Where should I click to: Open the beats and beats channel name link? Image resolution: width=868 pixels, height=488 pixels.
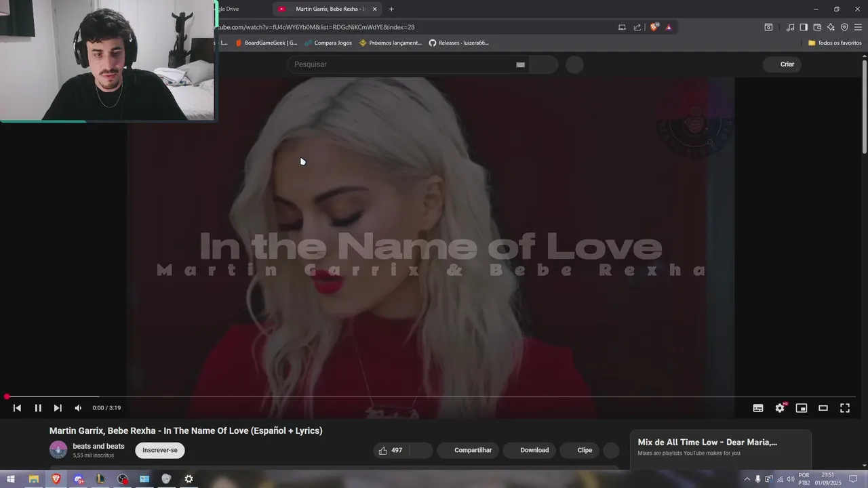(x=98, y=446)
